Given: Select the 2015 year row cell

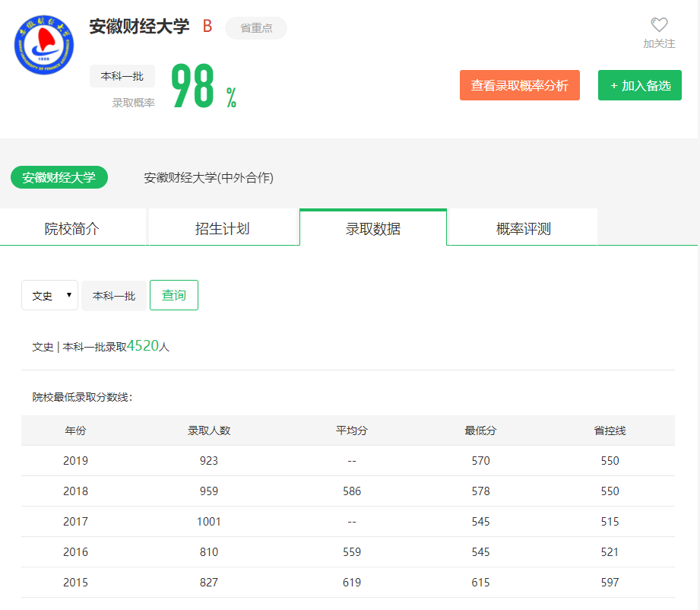Looking at the screenshot, I should [75, 583].
